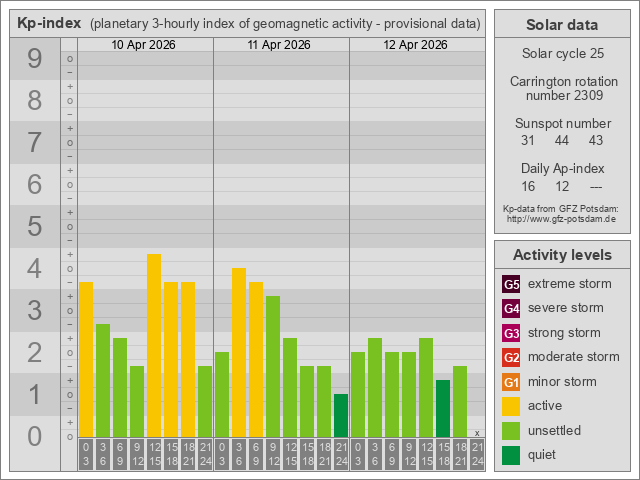
Task: Select the 11 Apr 2026 date header
Action: coord(281,45)
